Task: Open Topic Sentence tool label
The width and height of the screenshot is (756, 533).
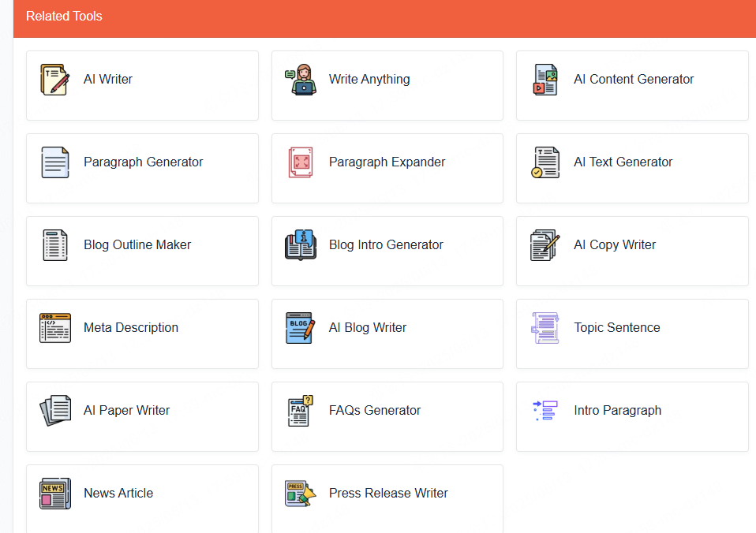Action: pos(617,328)
